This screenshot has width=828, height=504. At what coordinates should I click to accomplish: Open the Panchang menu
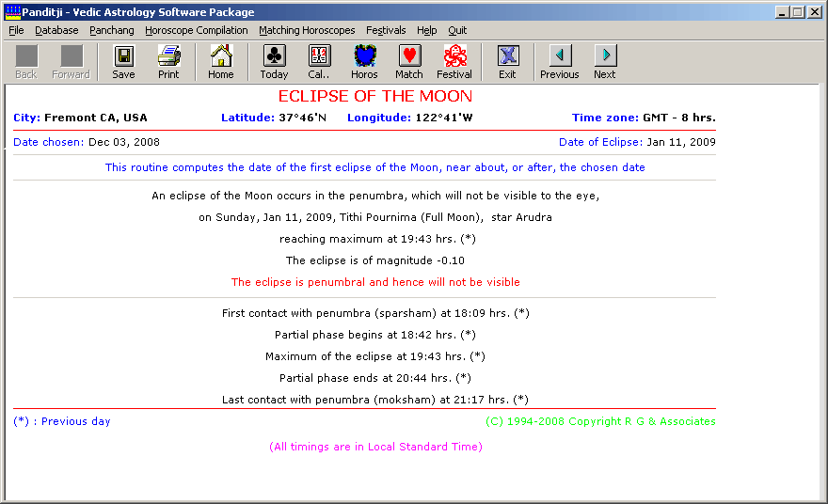(x=111, y=31)
